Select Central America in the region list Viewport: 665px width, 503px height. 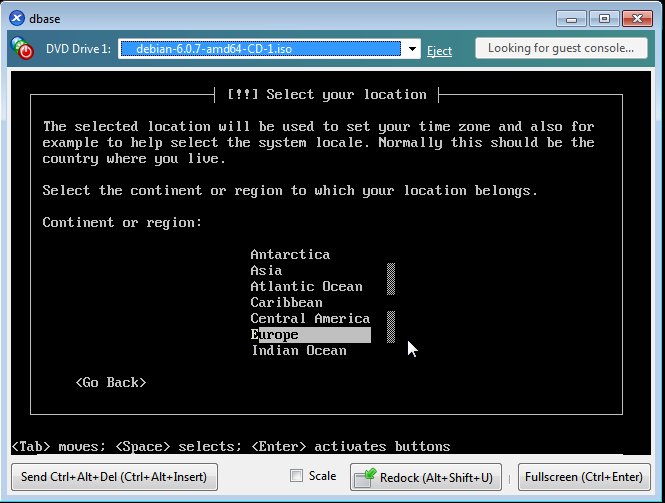click(x=310, y=319)
